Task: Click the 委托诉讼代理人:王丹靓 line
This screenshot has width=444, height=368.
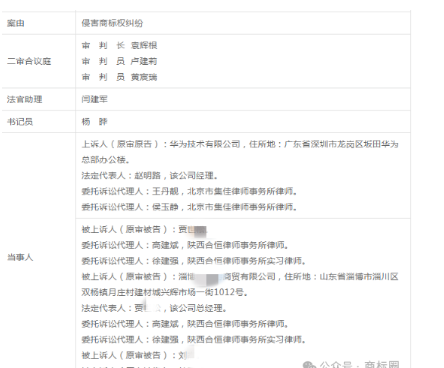Action: click(189, 191)
